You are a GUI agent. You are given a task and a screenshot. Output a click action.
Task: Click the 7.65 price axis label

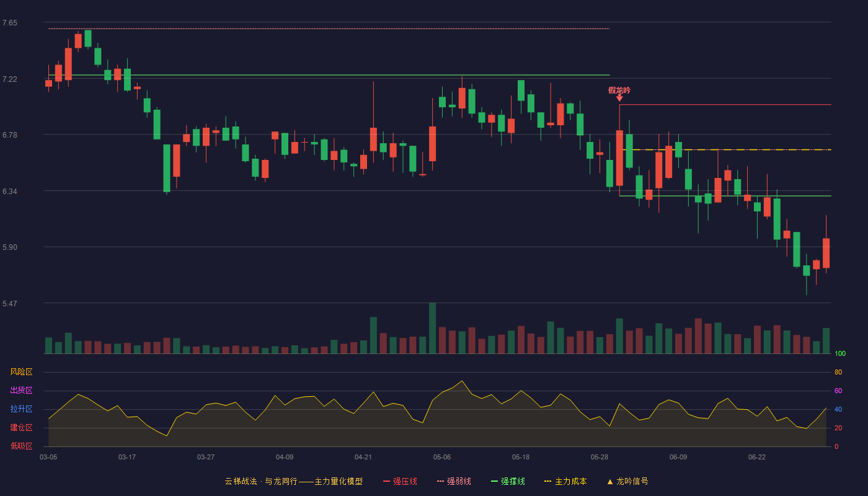point(10,23)
